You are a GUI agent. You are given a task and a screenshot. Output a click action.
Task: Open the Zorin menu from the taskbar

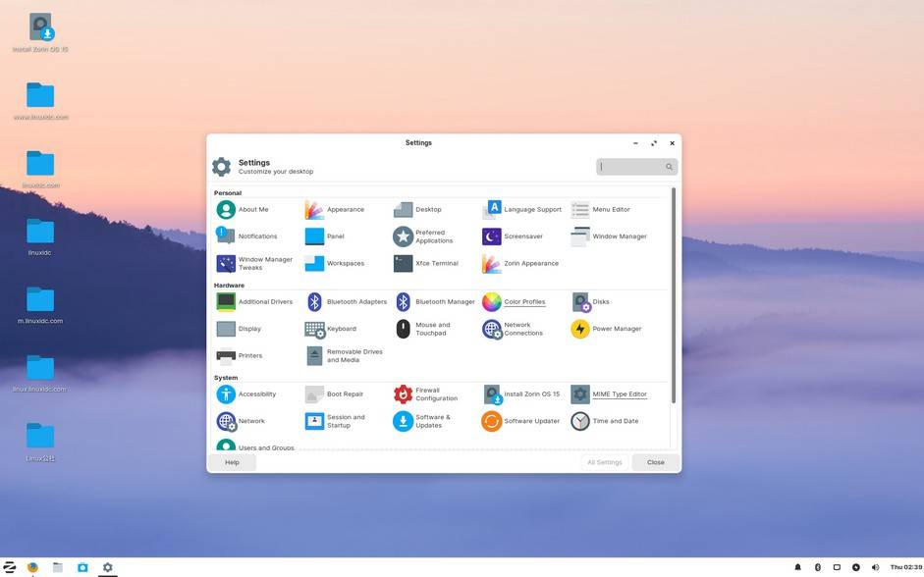click(x=9, y=567)
